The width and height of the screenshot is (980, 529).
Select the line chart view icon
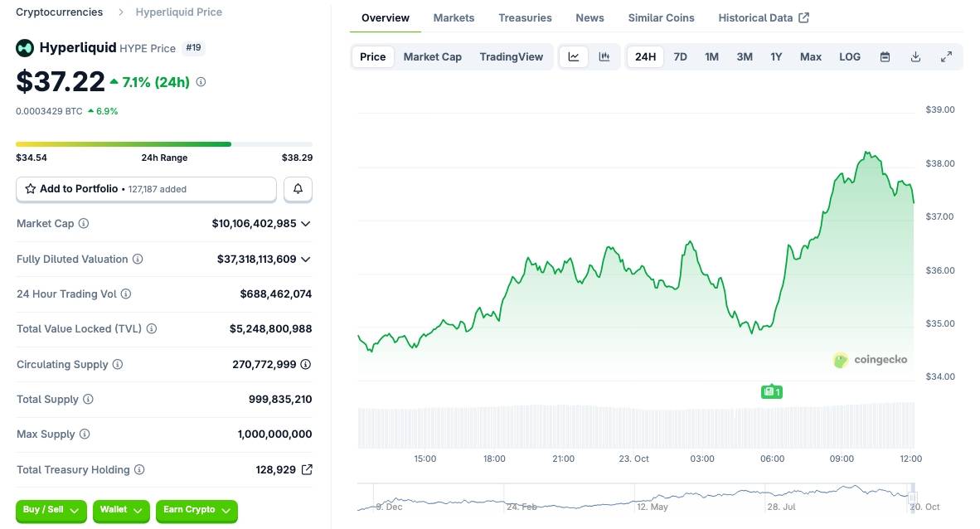[x=574, y=56]
